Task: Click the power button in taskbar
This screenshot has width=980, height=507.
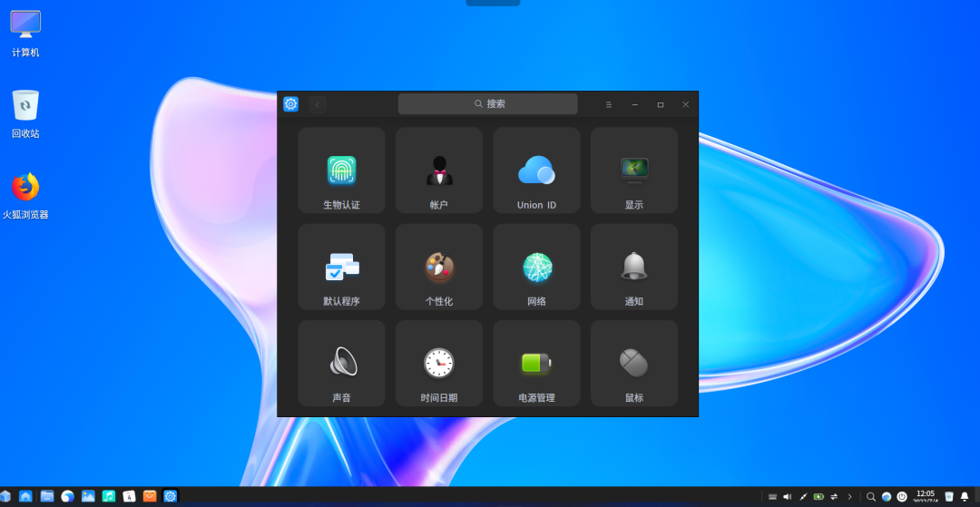Action: click(x=902, y=496)
